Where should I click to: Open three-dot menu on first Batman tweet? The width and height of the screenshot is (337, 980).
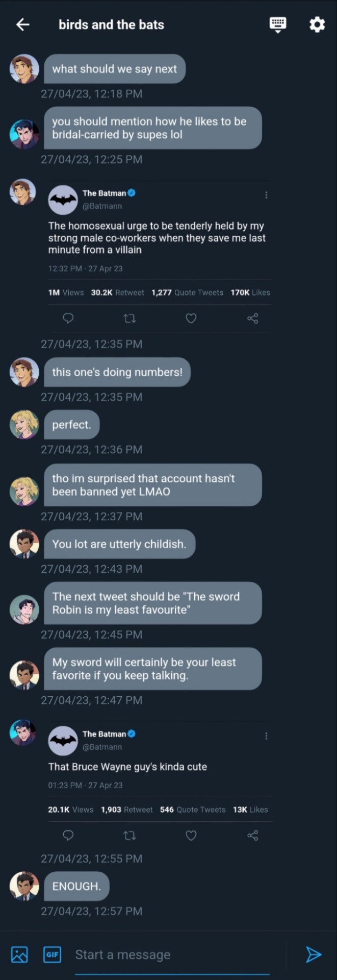tap(266, 195)
